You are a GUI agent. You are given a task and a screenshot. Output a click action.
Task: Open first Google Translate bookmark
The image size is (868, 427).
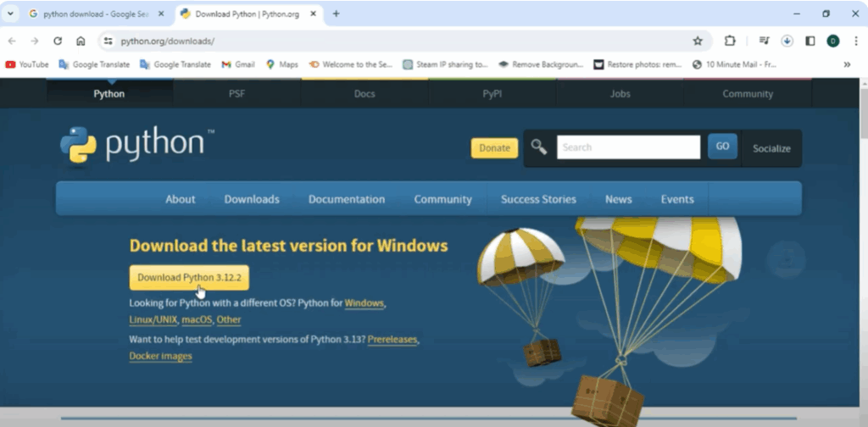(94, 64)
